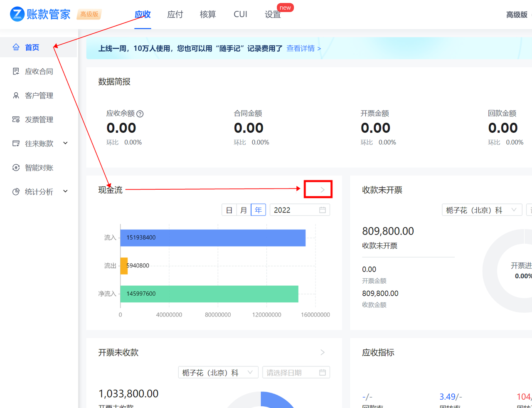Click the contract icon beside 应收合同

[16, 71]
